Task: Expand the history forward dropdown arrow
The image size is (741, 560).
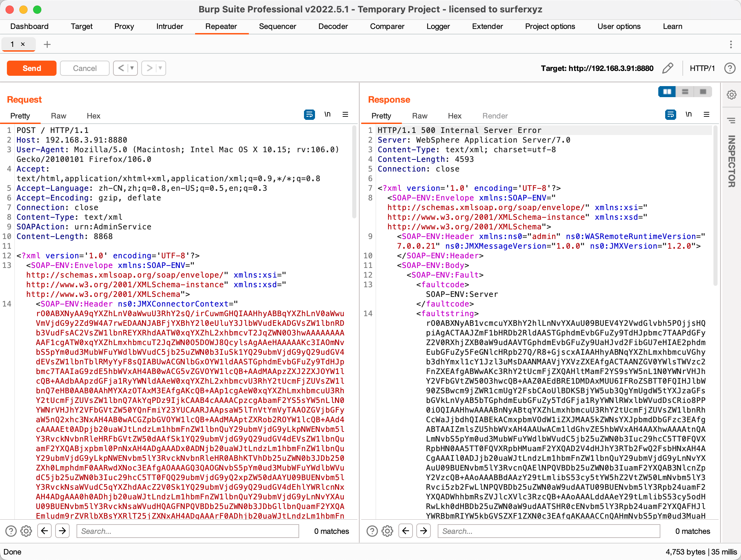Action: [160, 68]
